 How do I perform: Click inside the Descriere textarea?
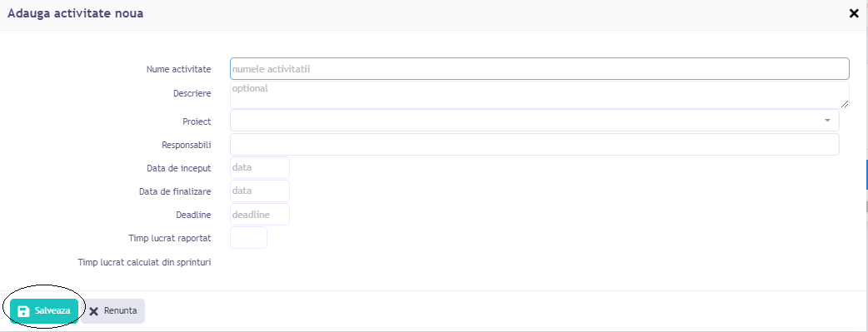click(x=539, y=95)
